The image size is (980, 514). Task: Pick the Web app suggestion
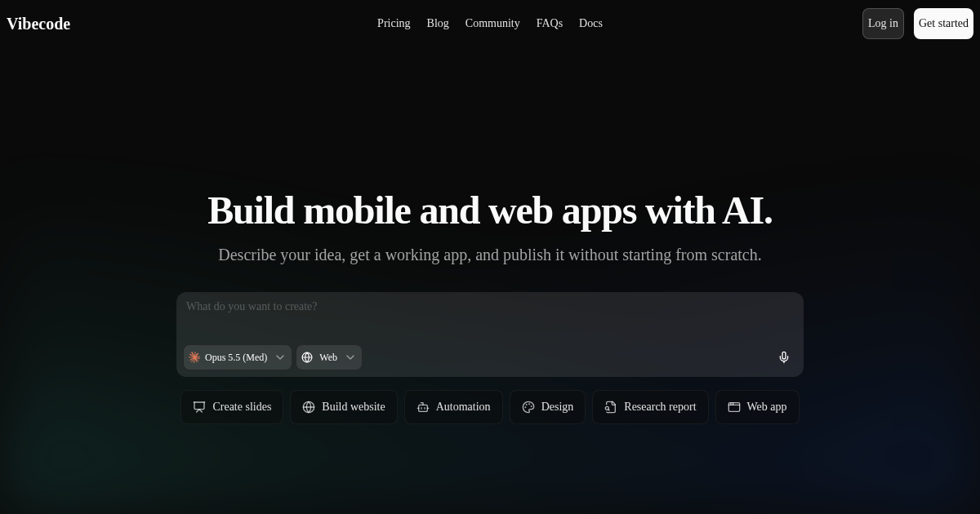tap(757, 407)
